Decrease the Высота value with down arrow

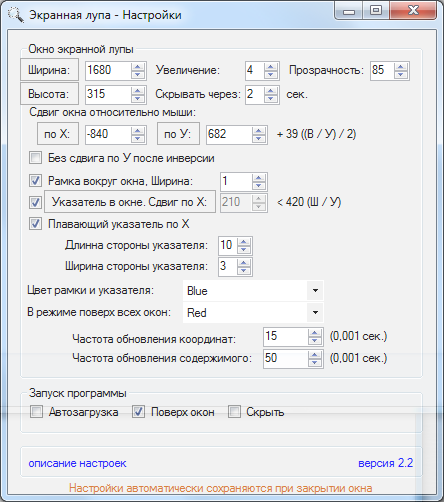click(138, 98)
